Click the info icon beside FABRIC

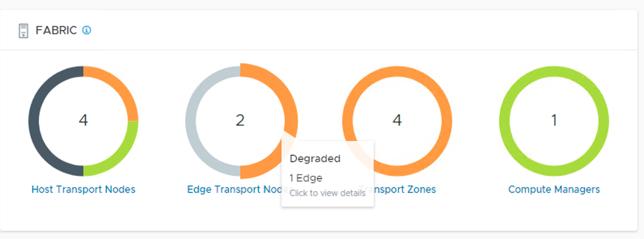point(87,30)
